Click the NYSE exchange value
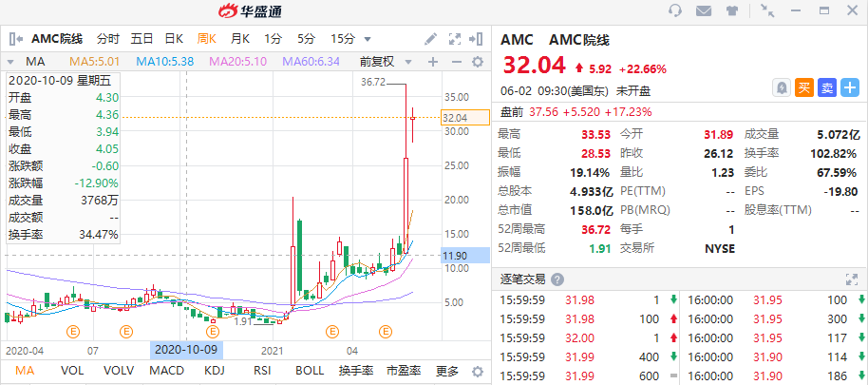The width and height of the screenshot is (868, 385). pyautogui.click(x=720, y=248)
